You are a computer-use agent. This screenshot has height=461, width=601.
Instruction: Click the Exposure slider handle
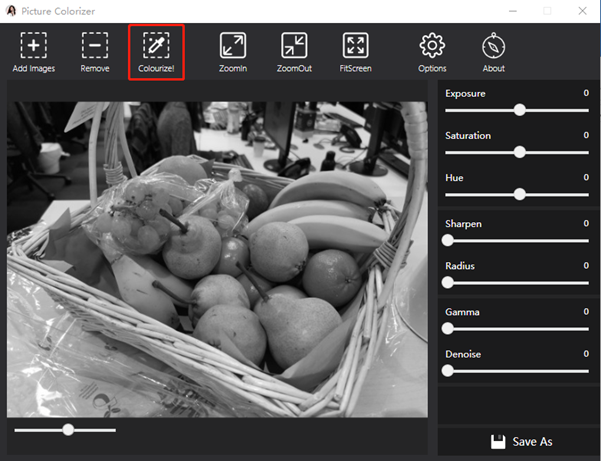519,110
